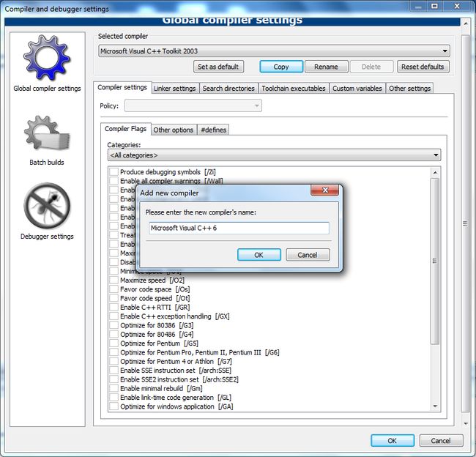Enable SSE2 instruction set checkbox
This screenshot has height=457, width=476.
(114, 379)
